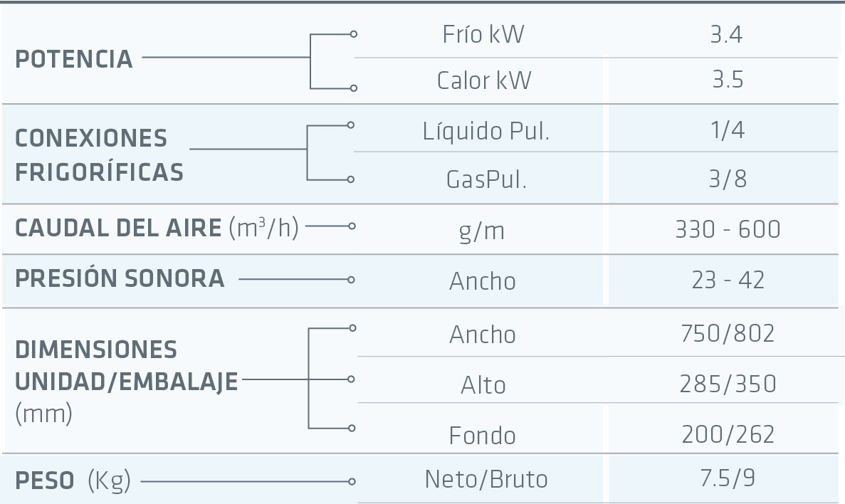Screen dimensions: 845x504
Task: Click the GasPul. label
Action: tap(487, 179)
